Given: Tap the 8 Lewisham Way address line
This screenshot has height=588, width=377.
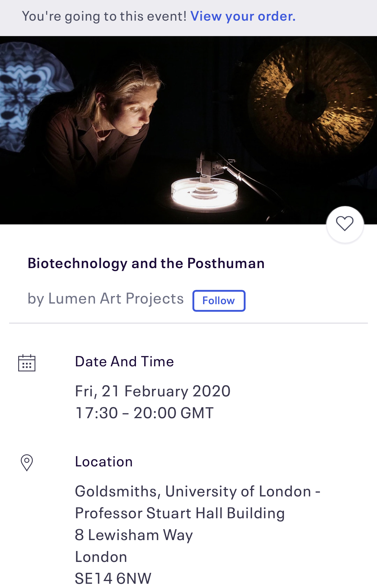Looking at the screenshot, I should 134,535.
